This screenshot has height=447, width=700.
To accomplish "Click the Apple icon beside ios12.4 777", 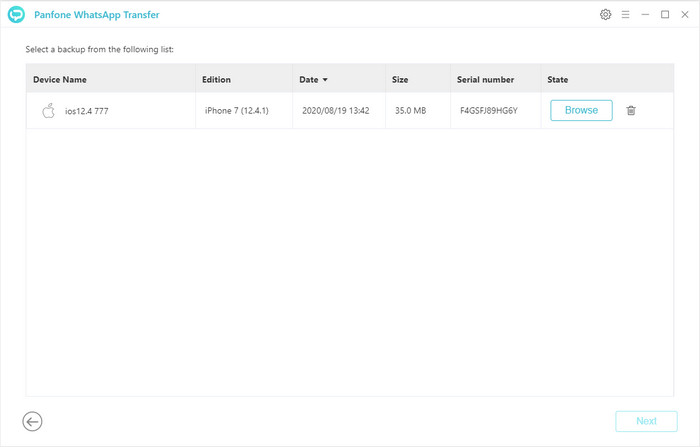I will (48, 111).
